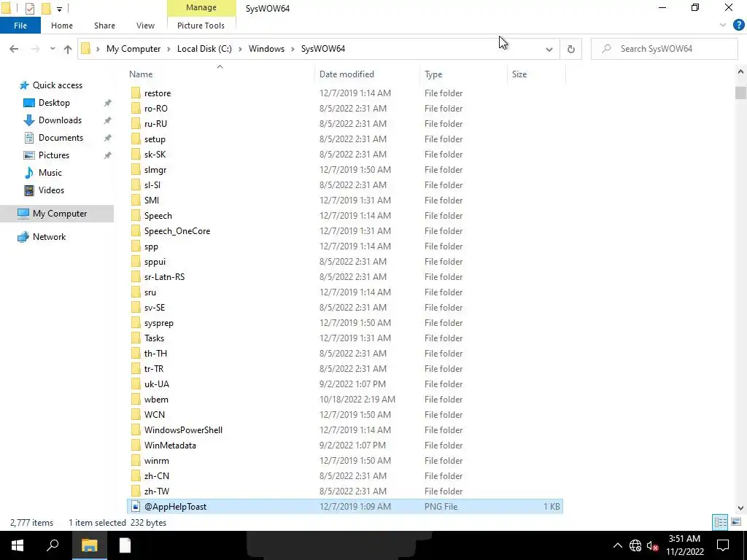Select the sppui folder icon
Screen dimensions: 747x560
pyautogui.click(x=136, y=262)
